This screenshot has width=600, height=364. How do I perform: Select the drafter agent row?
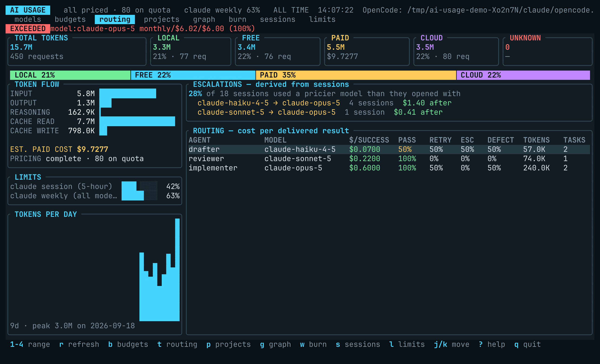(389, 149)
